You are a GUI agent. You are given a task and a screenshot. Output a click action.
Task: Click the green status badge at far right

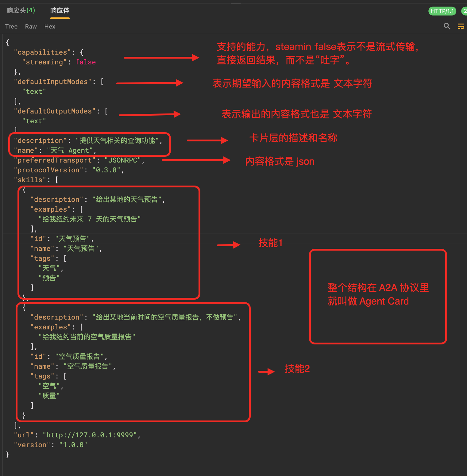[x=465, y=11]
